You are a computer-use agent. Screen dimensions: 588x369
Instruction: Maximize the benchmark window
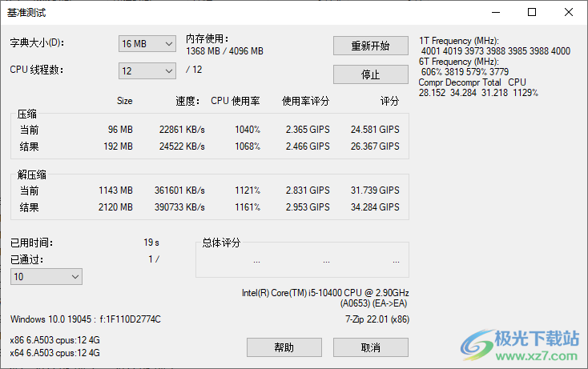532,12
